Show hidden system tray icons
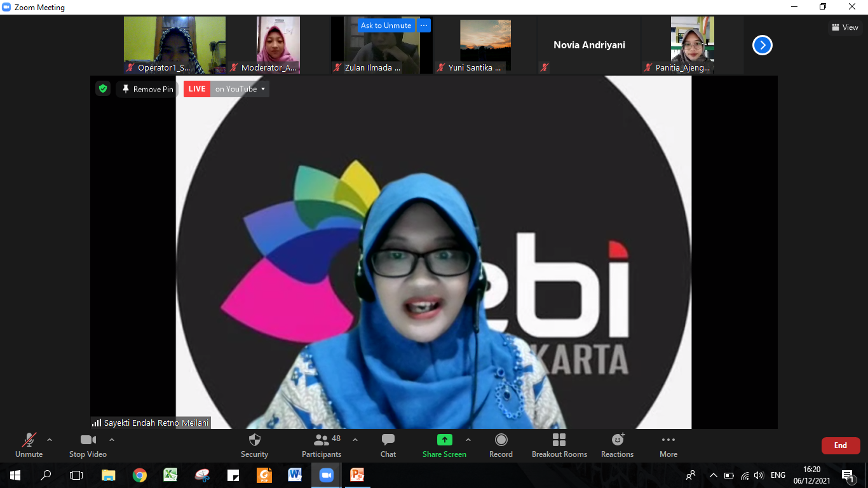 pyautogui.click(x=714, y=475)
